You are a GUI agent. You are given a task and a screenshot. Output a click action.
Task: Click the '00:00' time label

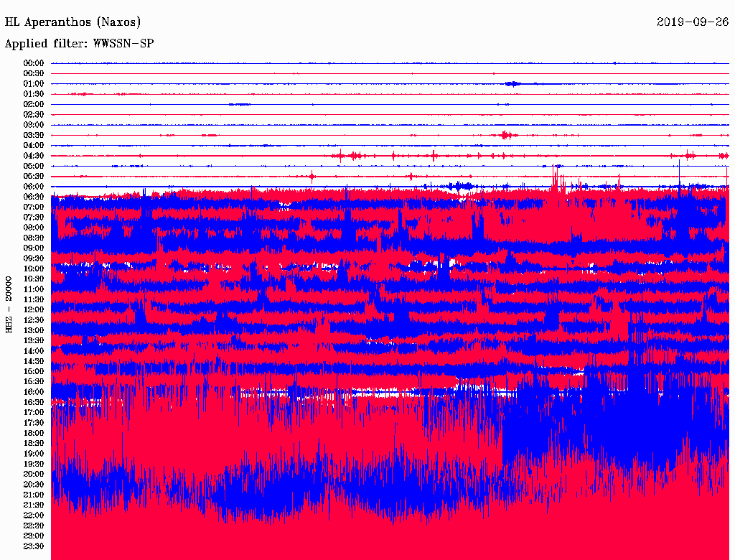[34, 63]
